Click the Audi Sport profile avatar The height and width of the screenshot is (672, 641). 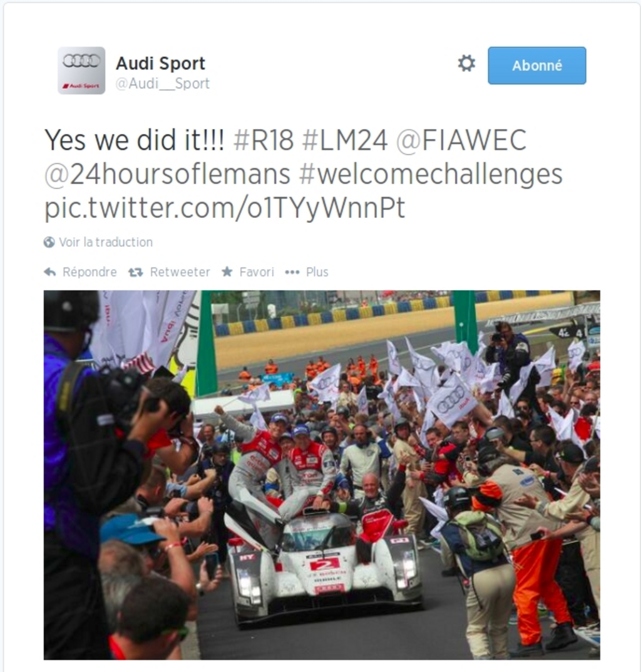tap(81, 70)
